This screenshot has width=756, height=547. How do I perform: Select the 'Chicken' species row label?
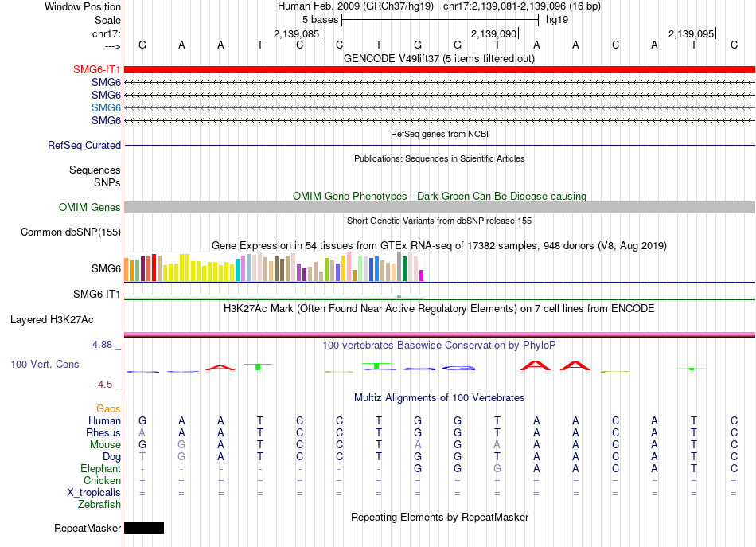point(102,480)
